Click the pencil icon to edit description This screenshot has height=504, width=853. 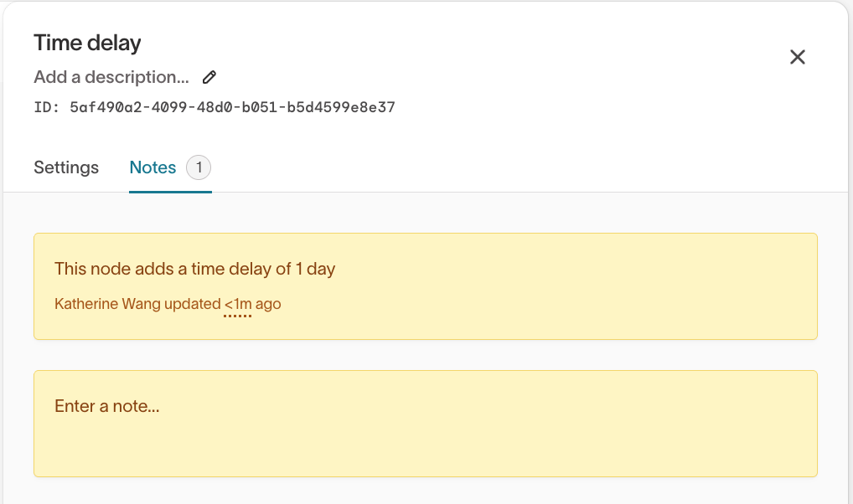click(x=209, y=77)
